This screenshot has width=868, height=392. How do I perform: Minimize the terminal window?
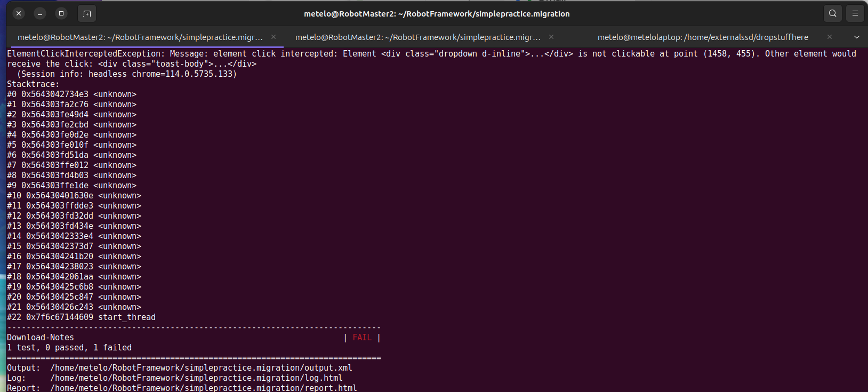tap(40, 13)
